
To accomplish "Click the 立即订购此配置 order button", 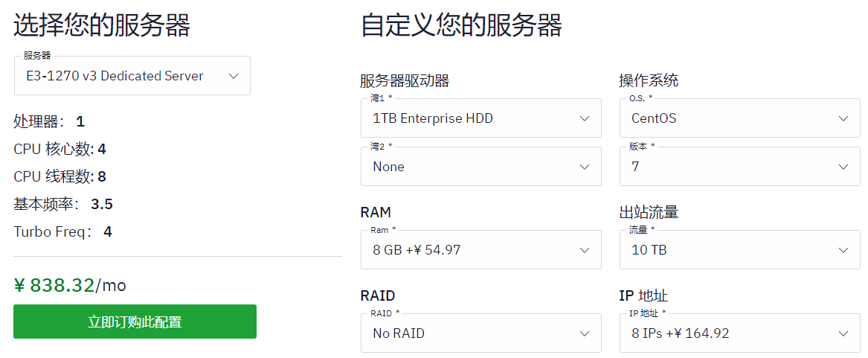I will coord(135,322).
